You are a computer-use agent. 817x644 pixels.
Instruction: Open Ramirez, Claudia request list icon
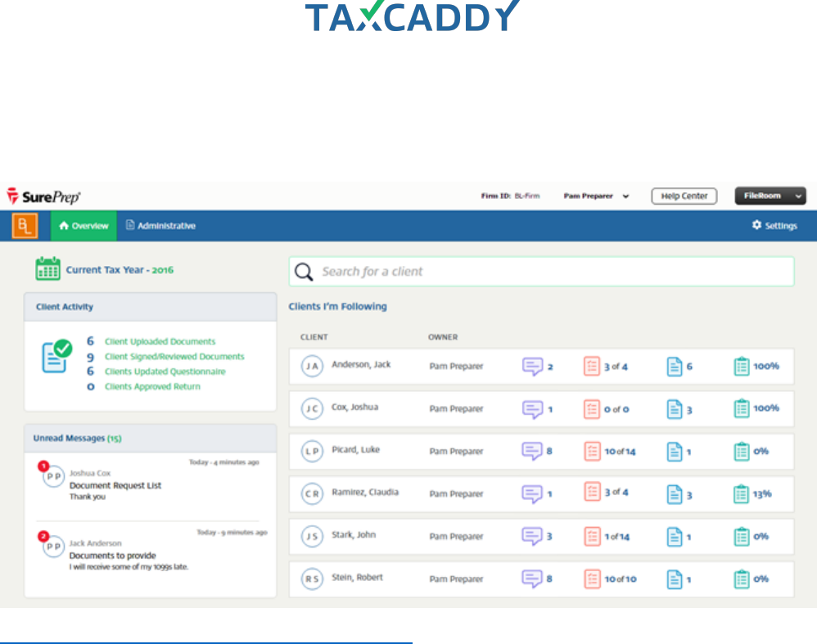(592, 492)
